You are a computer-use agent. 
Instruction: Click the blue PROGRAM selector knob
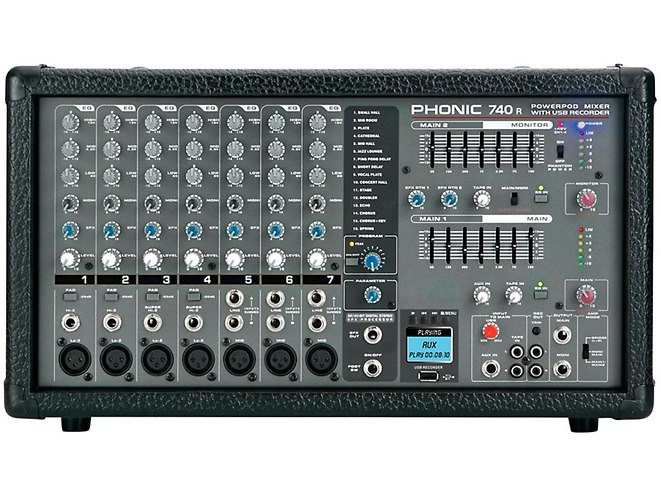click(x=372, y=260)
